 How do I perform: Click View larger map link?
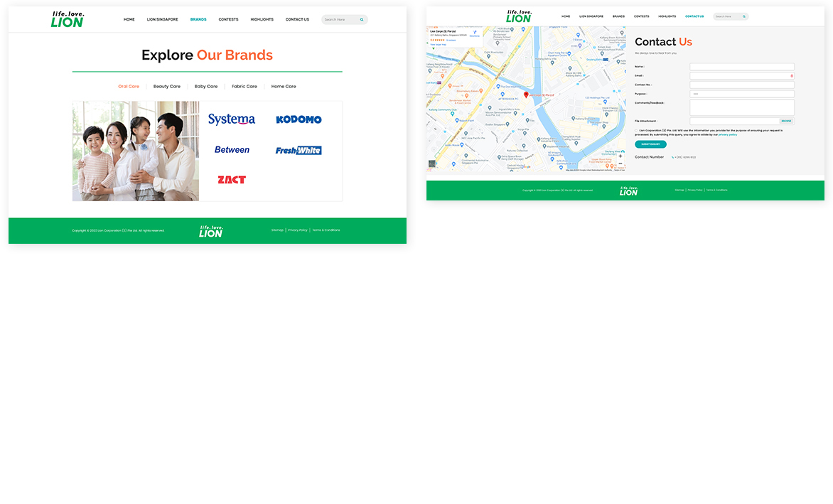(439, 45)
